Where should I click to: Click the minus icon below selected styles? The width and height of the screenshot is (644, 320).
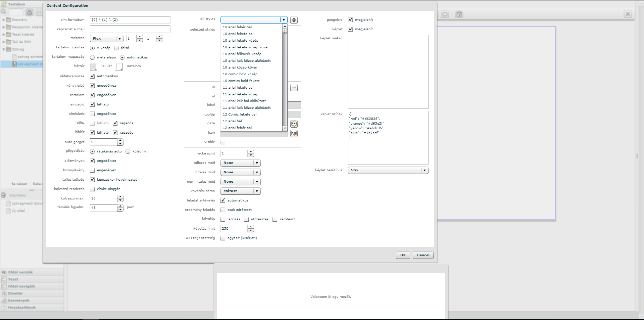[x=294, y=88]
